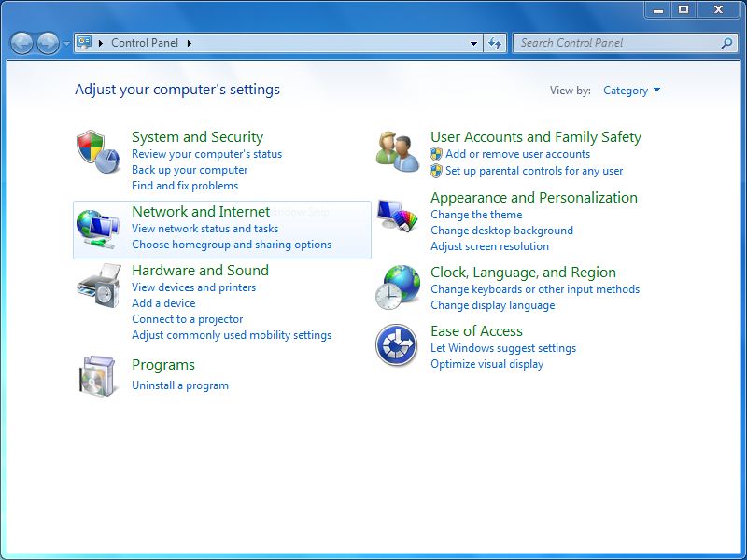747x560 pixels.
Task: Open View network status and tasks
Action: click(204, 229)
